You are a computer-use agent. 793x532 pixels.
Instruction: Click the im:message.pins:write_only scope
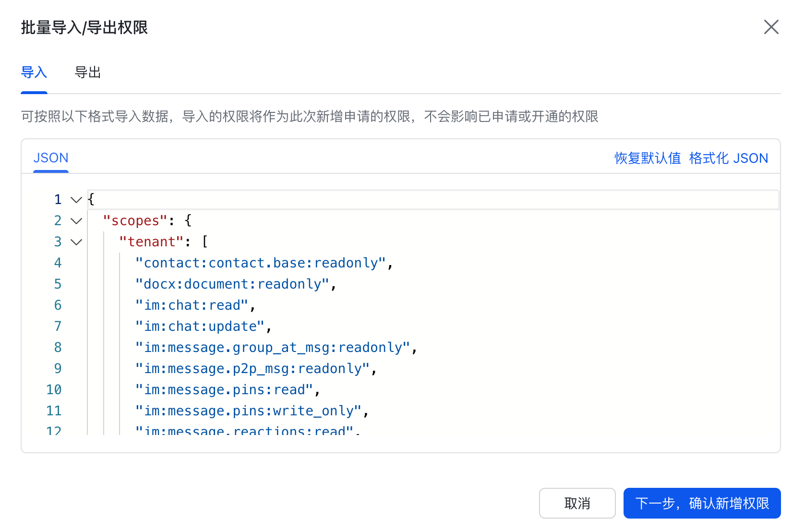pos(248,411)
